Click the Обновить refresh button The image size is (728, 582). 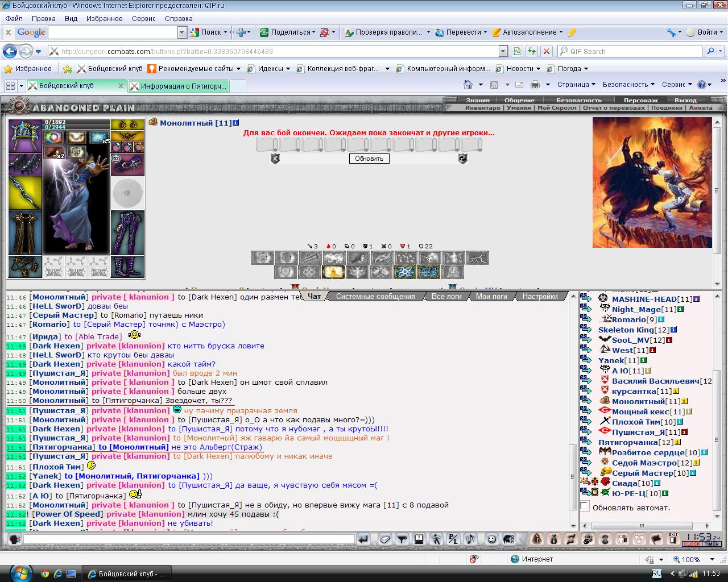coord(369,159)
